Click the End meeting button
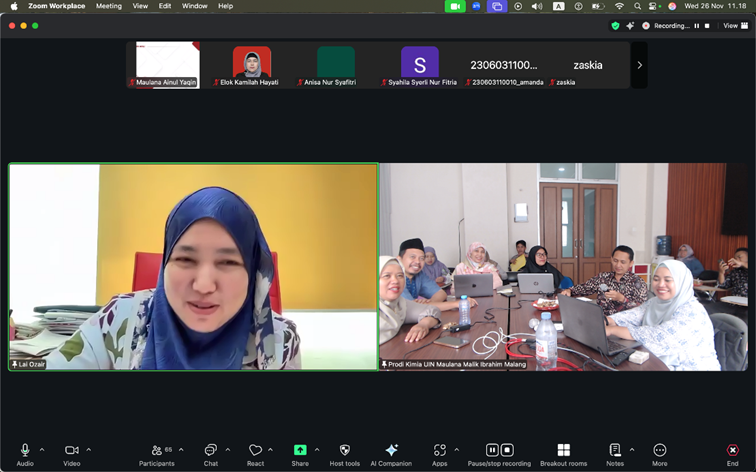 tap(733, 450)
